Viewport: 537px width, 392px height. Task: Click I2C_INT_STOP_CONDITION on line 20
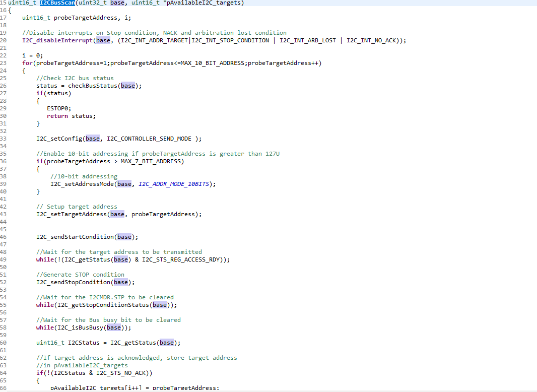pyautogui.click(x=230, y=40)
